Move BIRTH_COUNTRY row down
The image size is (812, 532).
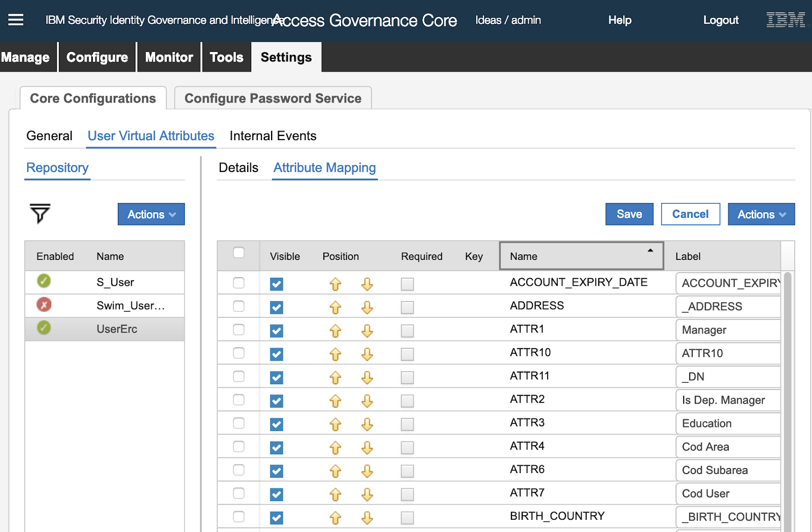point(367,517)
